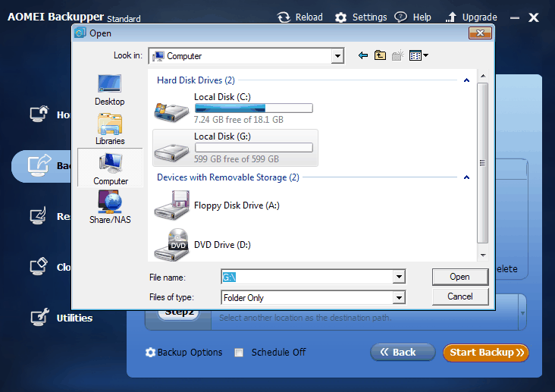
Task: Collapse Devices with Removable Storage group
Action: point(466,177)
